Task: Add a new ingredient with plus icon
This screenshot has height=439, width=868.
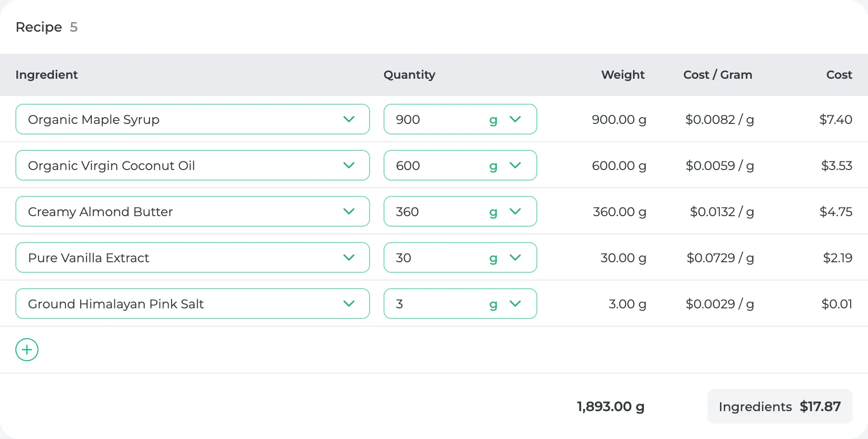Action: (27, 350)
